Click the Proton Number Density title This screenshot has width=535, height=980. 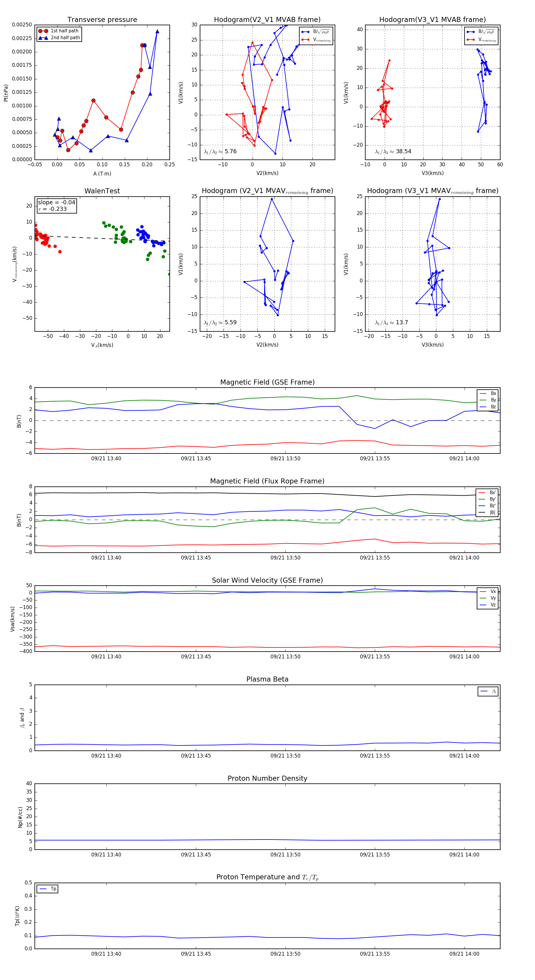tap(267, 778)
